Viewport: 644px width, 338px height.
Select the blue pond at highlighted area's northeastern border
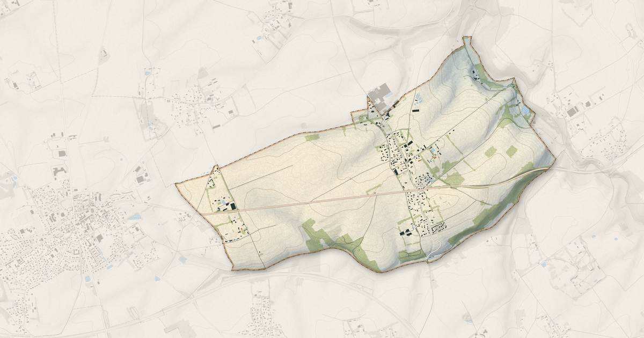coord(524,111)
